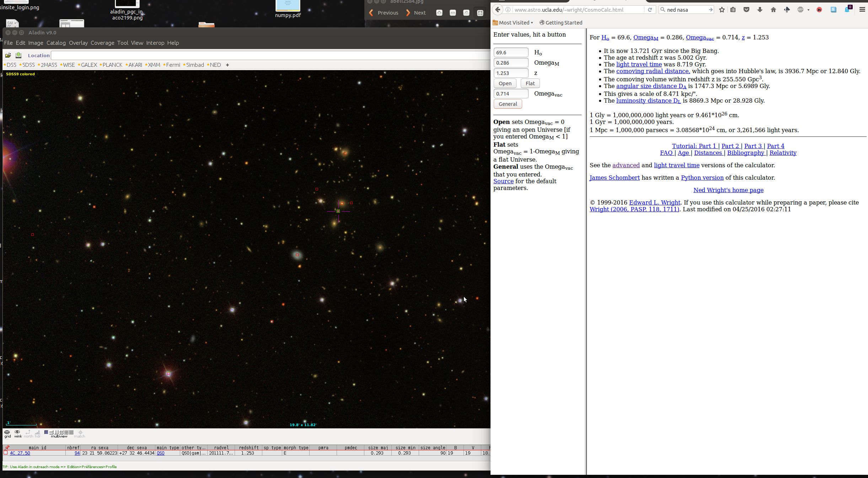Expand the Adblock Plus dropdown arrow

808,10
